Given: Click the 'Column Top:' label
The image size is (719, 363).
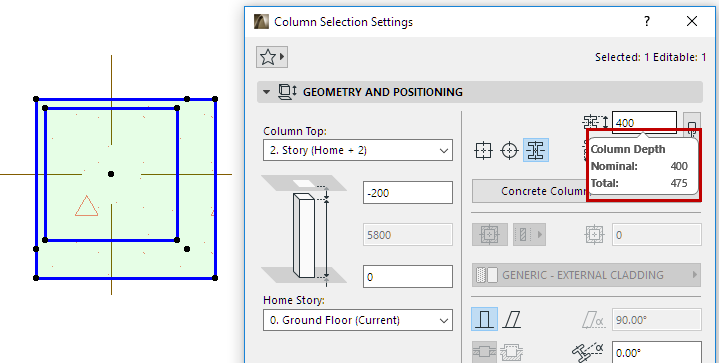Looking at the screenshot, I should click(x=295, y=131).
